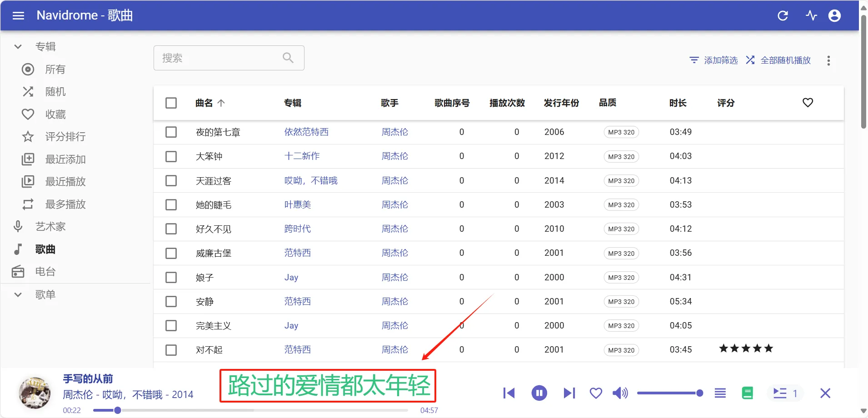
Task: Click the refresh icon in top bar
Action: click(x=783, y=16)
